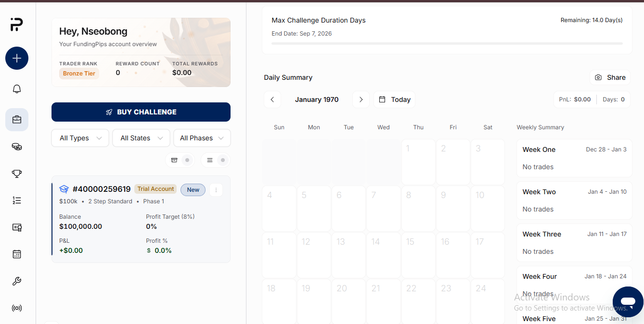Toggle the list view switch
644x324 pixels.
[x=215, y=160]
